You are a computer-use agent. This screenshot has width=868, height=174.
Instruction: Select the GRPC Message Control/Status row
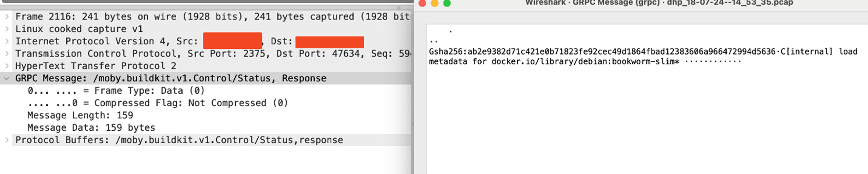(x=170, y=78)
